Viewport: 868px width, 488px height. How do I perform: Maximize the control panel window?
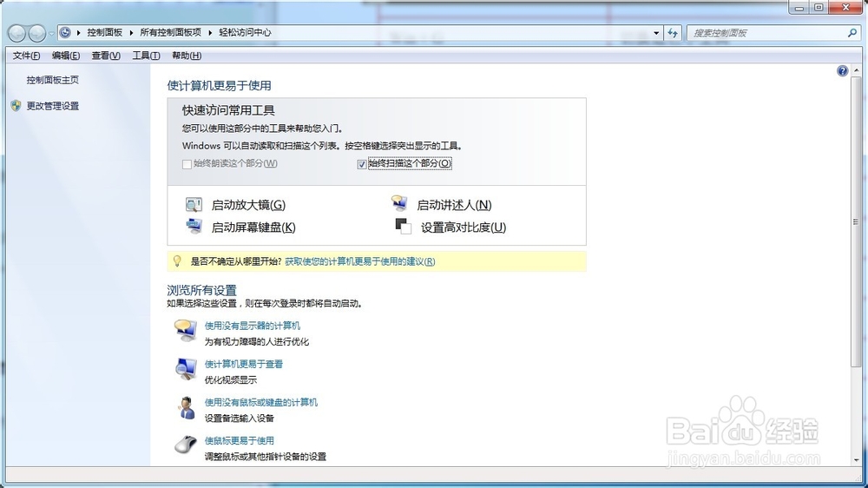[819, 8]
